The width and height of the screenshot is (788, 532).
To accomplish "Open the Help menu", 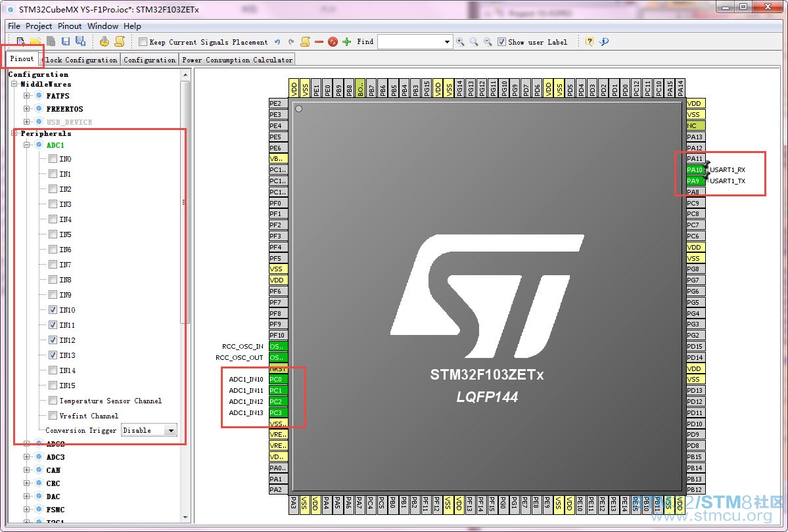I will (132, 26).
